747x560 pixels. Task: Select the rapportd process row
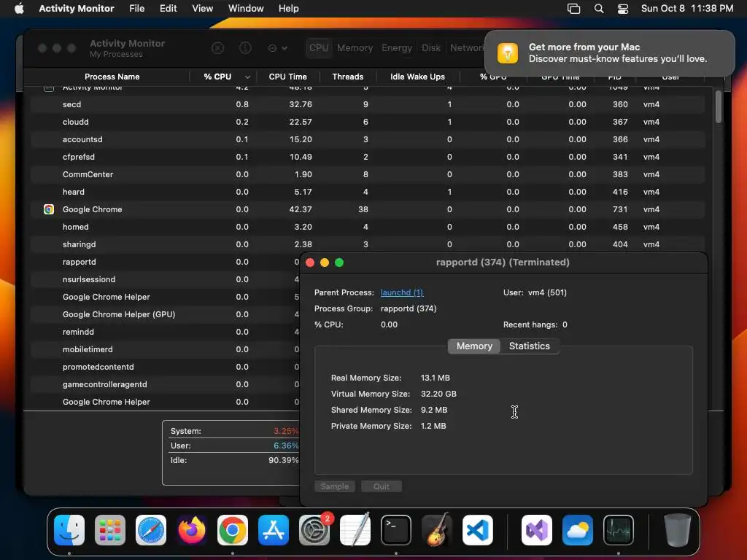click(x=166, y=262)
